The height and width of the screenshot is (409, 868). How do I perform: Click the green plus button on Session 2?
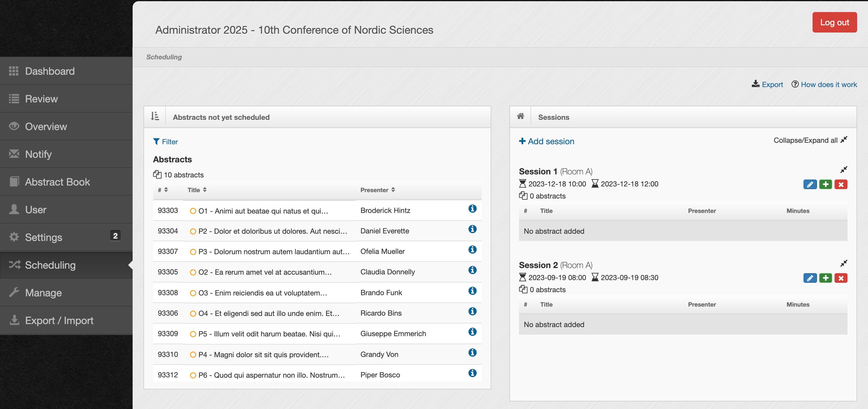(825, 278)
